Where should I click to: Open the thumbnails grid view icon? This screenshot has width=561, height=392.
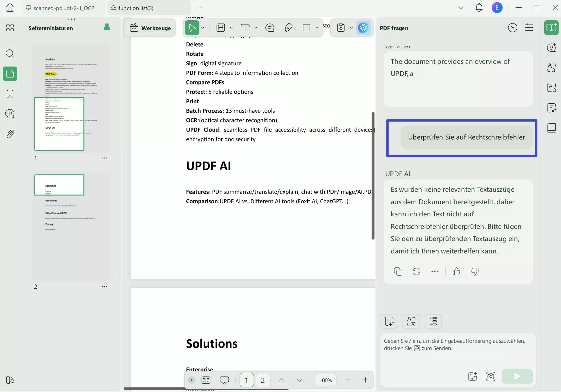coord(10,28)
